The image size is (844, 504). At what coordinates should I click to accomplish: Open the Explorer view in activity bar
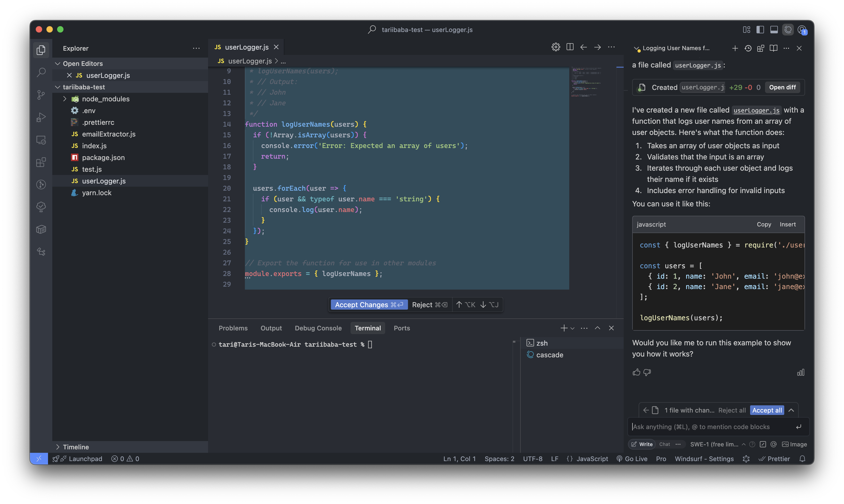41,50
